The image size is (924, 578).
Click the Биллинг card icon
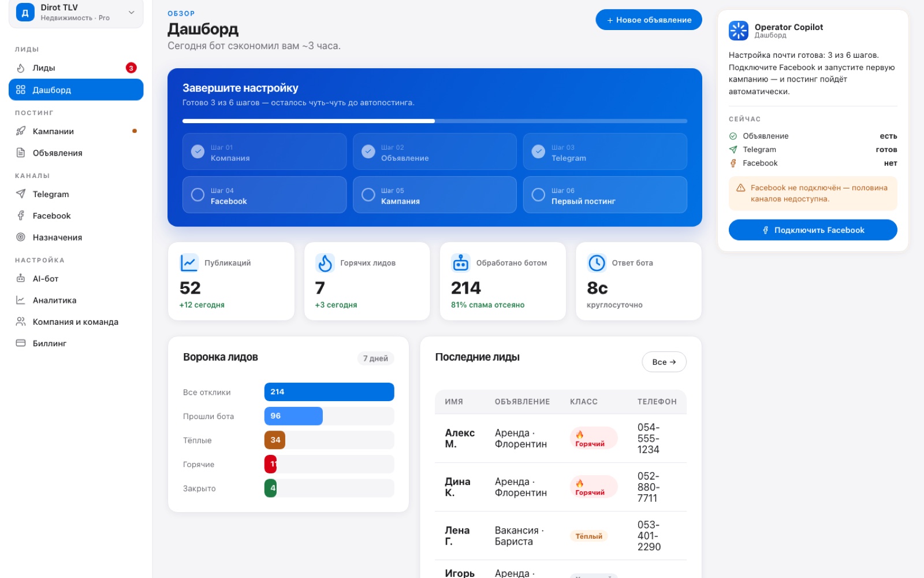tap(21, 343)
